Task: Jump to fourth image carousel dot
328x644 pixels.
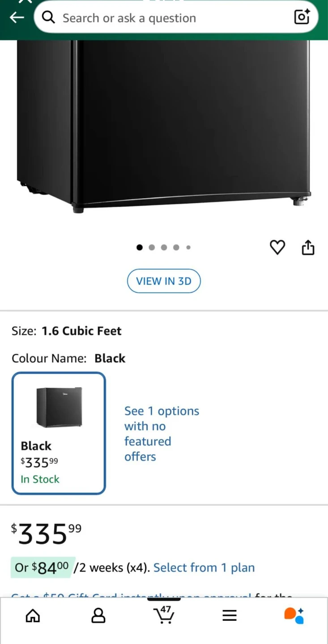Action: [176, 247]
